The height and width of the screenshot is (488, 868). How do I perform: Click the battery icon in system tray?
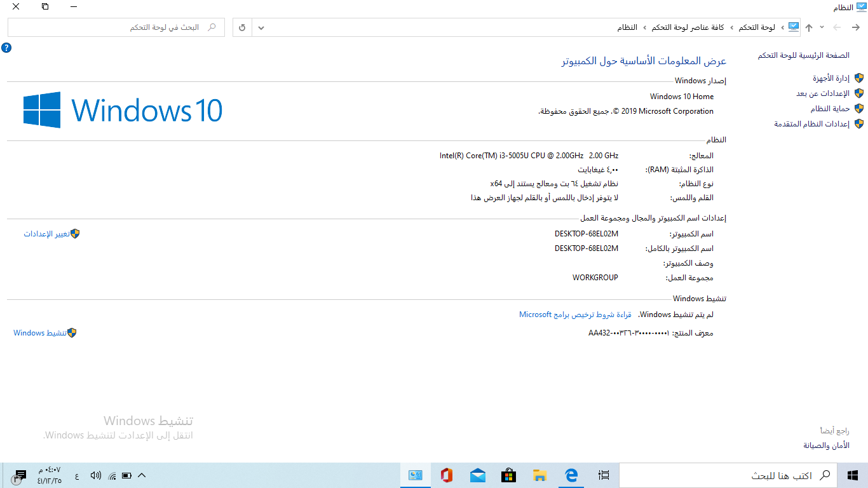(x=126, y=475)
